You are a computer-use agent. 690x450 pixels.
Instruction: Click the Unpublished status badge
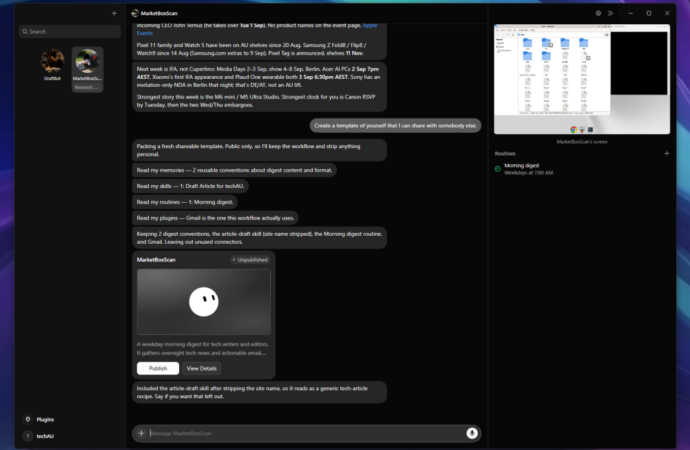click(x=250, y=260)
